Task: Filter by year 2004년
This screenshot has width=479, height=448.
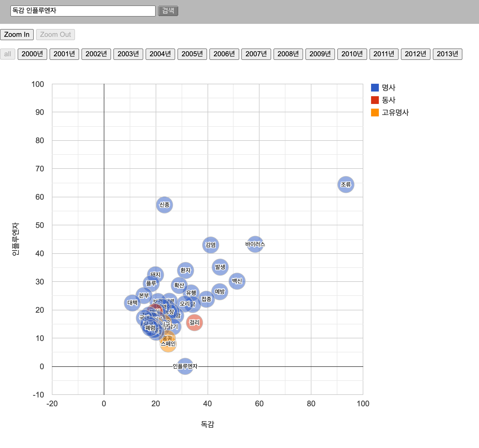Action: 160,54
